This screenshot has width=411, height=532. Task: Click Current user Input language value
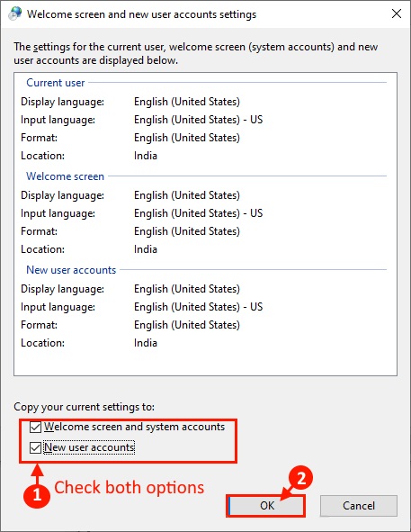click(x=199, y=120)
